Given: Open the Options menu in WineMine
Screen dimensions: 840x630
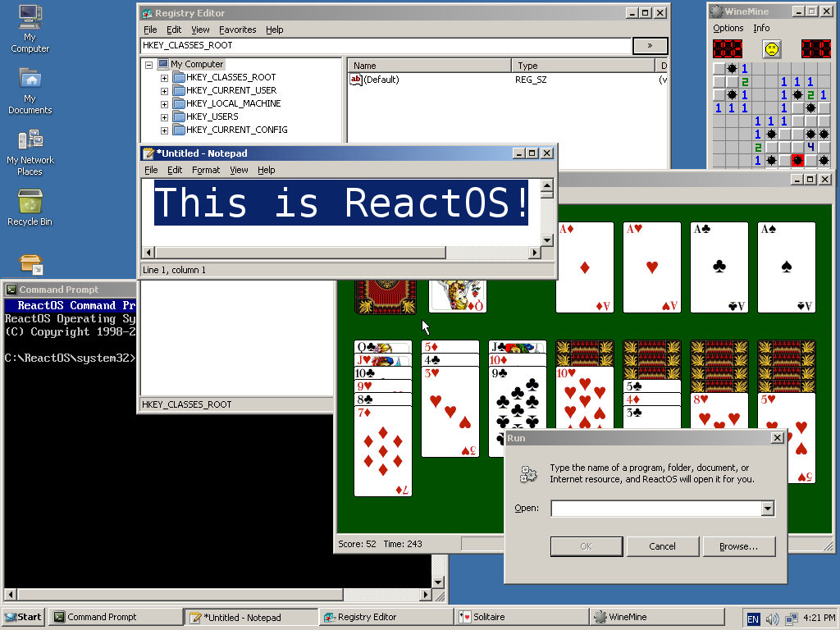Looking at the screenshot, I should point(728,27).
